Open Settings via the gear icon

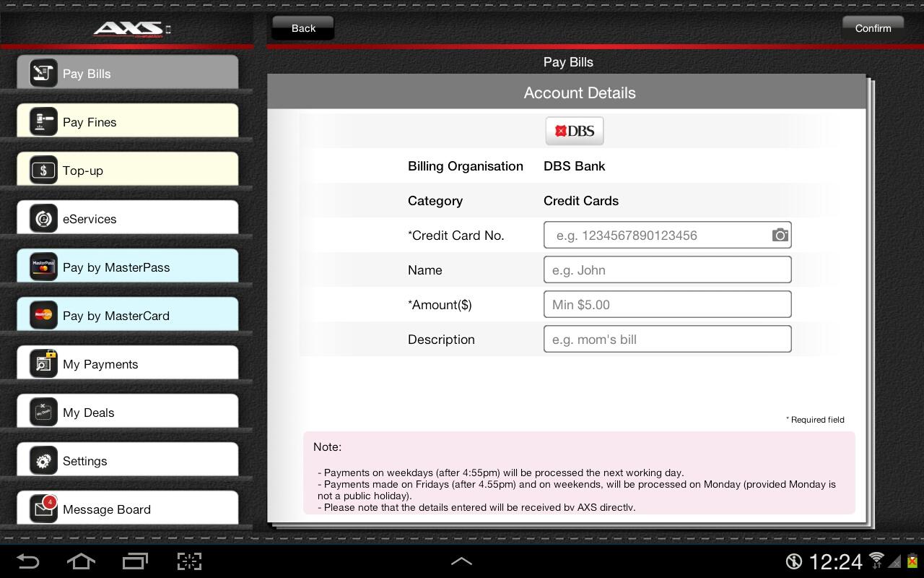tap(43, 460)
